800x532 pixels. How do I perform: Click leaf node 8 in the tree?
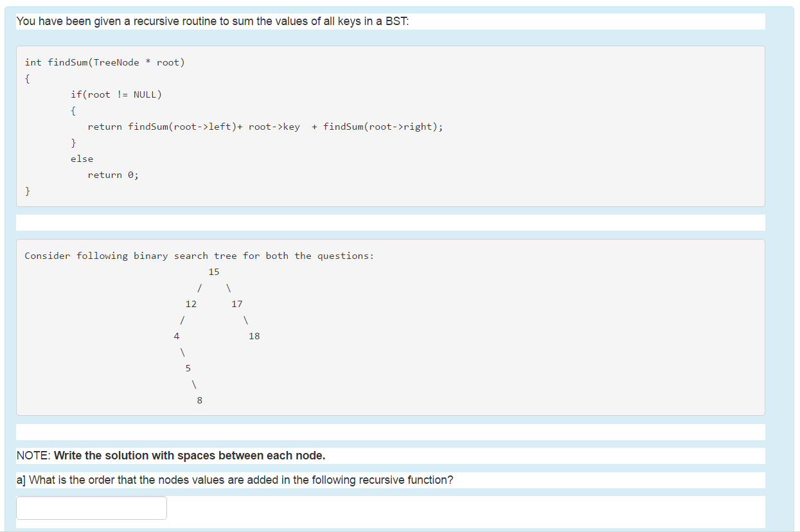pos(199,400)
